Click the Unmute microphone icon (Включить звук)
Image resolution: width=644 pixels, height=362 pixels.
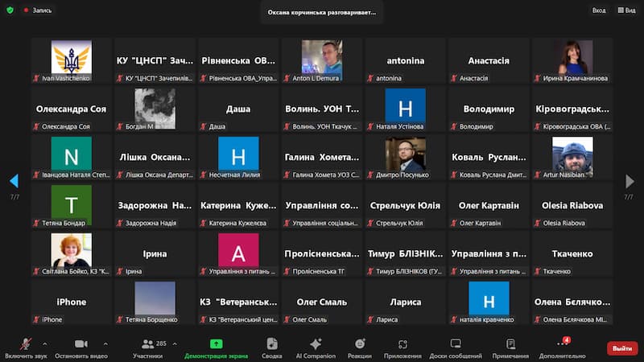click(x=25, y=343)
